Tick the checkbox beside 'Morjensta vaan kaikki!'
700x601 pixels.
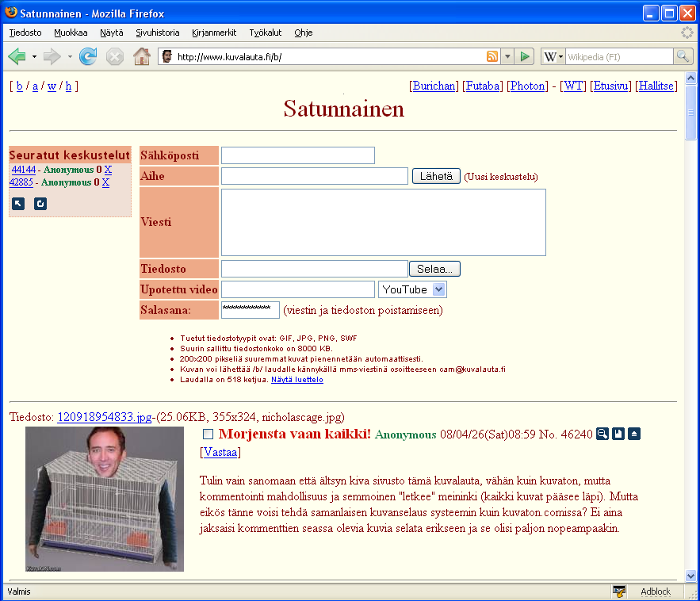208,434
